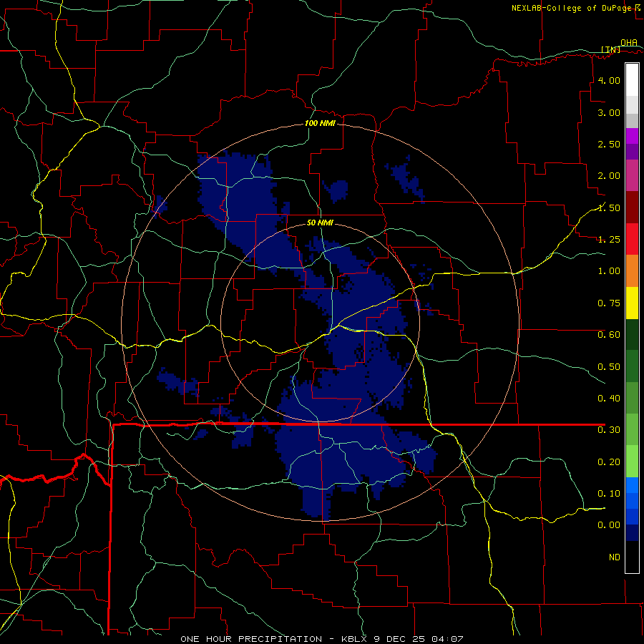The image size is (644, 644).
Task: Click the 0.40 legend value
Action: pos(609,399)
